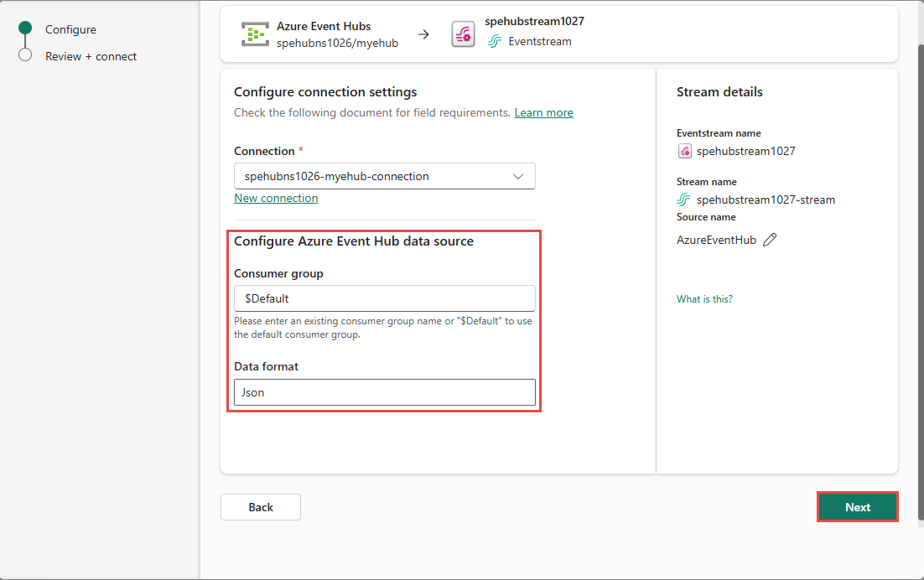This screenshot has height=580, width=924.
Task: Focus the Data format Json field
Action: tap(384, 392)
